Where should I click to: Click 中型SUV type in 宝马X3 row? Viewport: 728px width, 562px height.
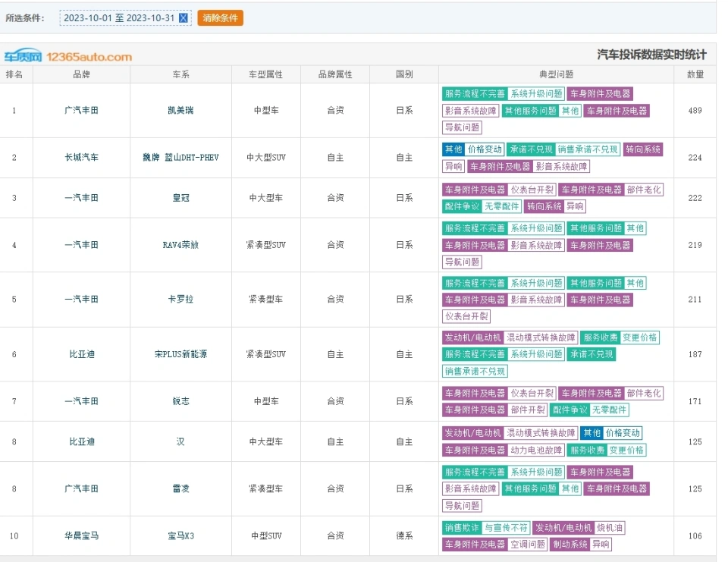point(266,536)
